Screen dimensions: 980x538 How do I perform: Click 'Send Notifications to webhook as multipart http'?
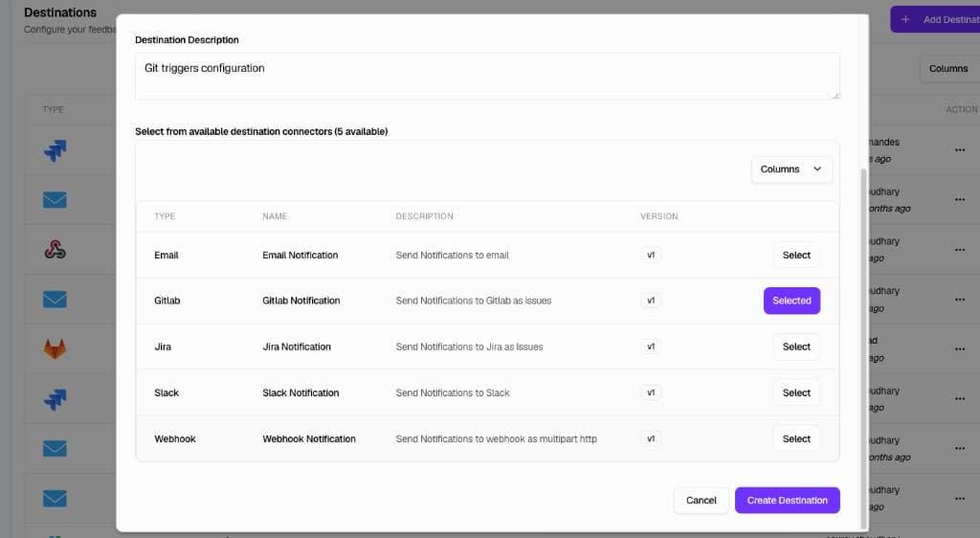tap(497, 438)
